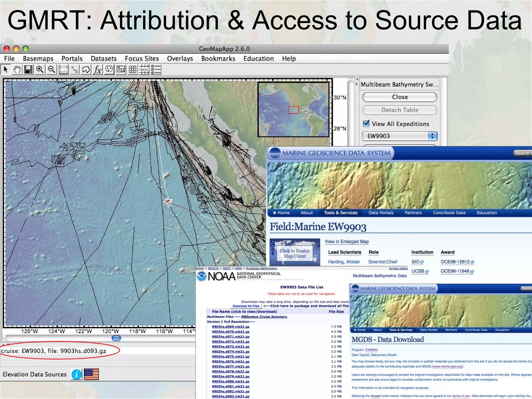
Task: Open the Help menu
Action: (289, 58)
